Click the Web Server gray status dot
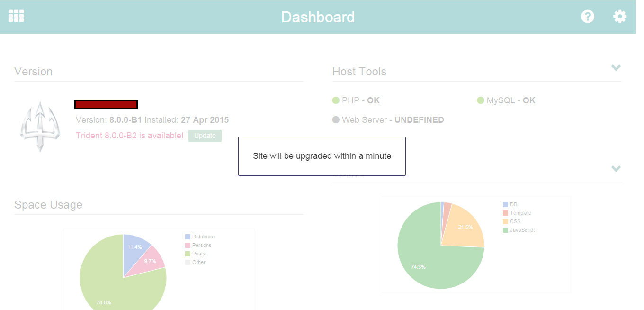Image resolution: width=644 pixels, height=310 pixels. click(x=336, y=120)
